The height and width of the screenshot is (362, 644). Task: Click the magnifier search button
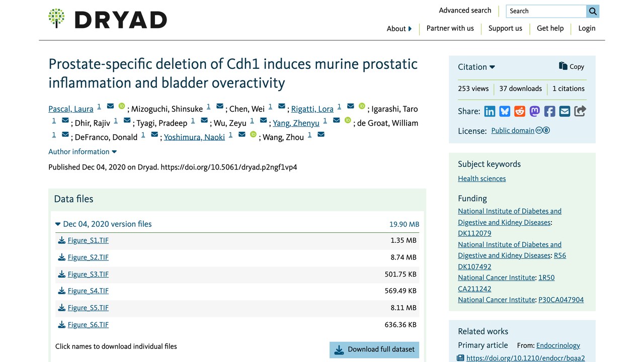point(593,11)
